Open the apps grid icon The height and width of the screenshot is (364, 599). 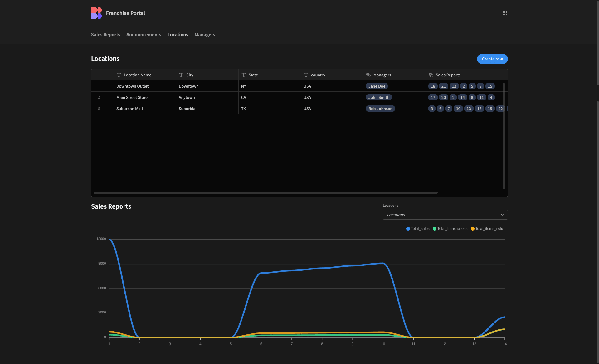point(505,13)
